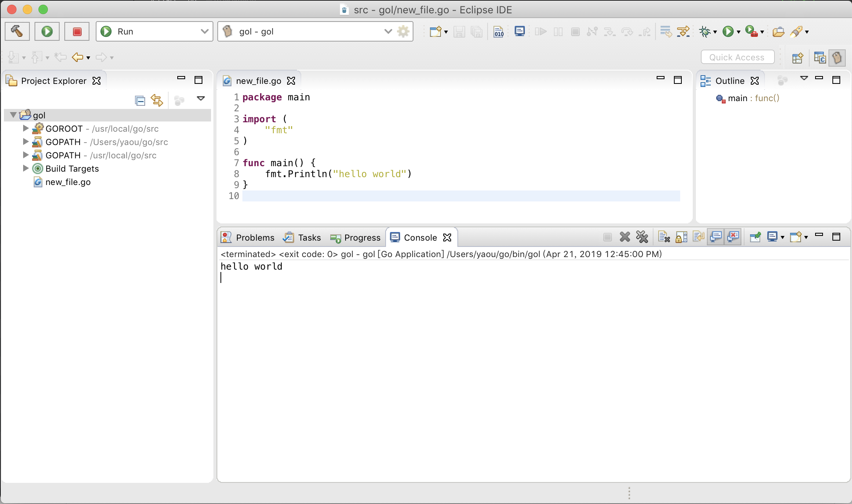Click the Debug bug icon
Screen dimensions: 852x504
pyautogui.click(x=705, y=31)
